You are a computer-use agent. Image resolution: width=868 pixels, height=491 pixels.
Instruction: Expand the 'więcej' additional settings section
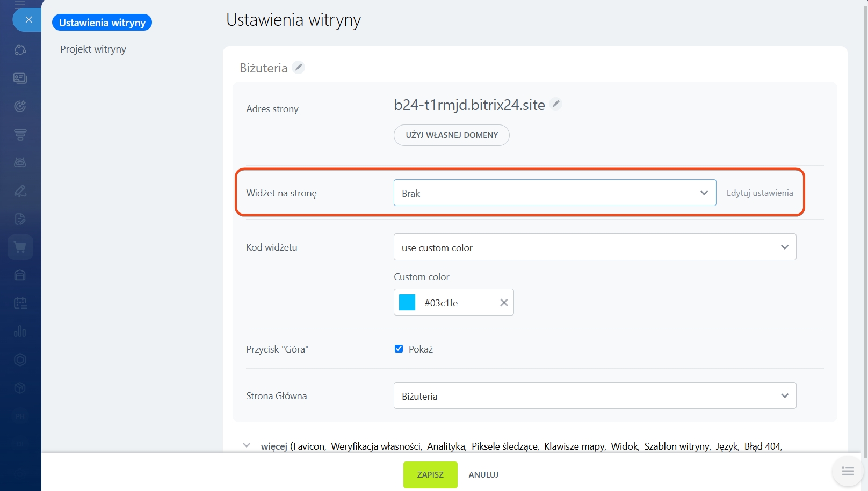247,446
